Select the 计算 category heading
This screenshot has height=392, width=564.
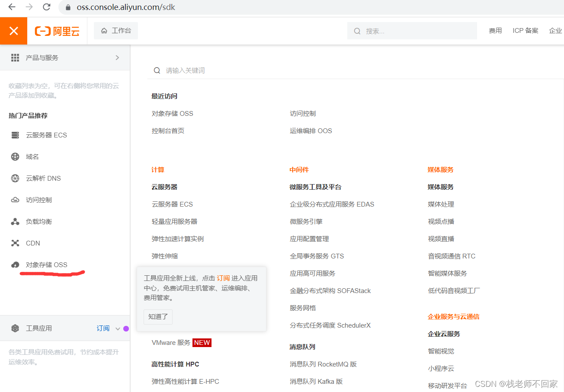[158, 170]
